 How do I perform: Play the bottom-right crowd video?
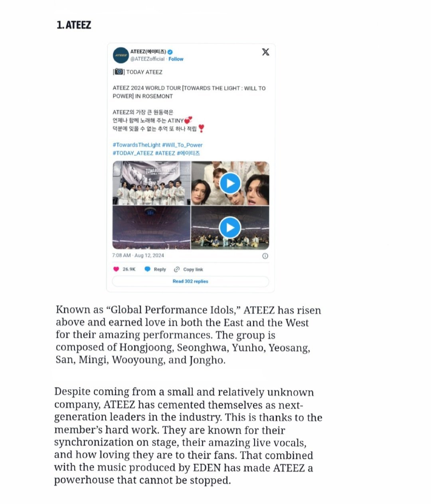(x=230, y=228)
